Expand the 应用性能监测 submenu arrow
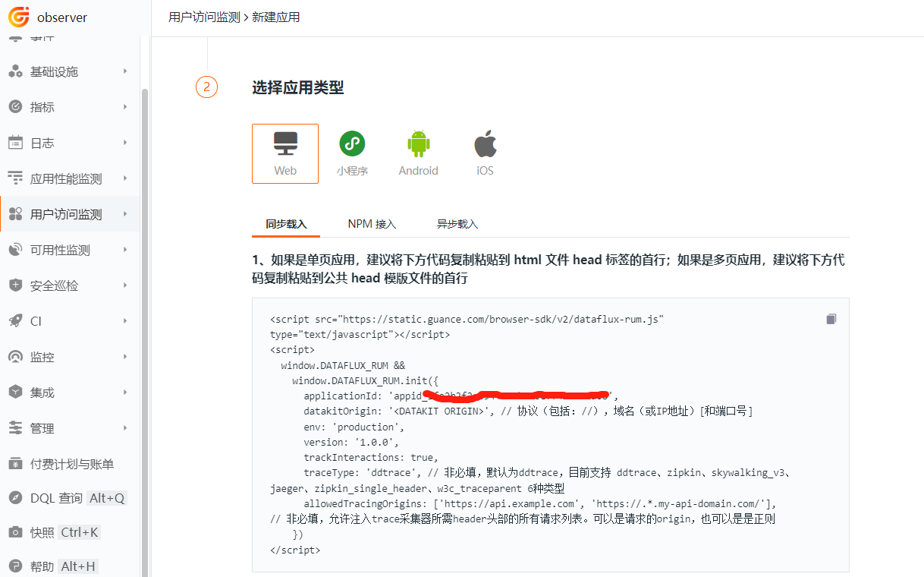Viewport: 924px width, 577px height. tap(125, 178)
